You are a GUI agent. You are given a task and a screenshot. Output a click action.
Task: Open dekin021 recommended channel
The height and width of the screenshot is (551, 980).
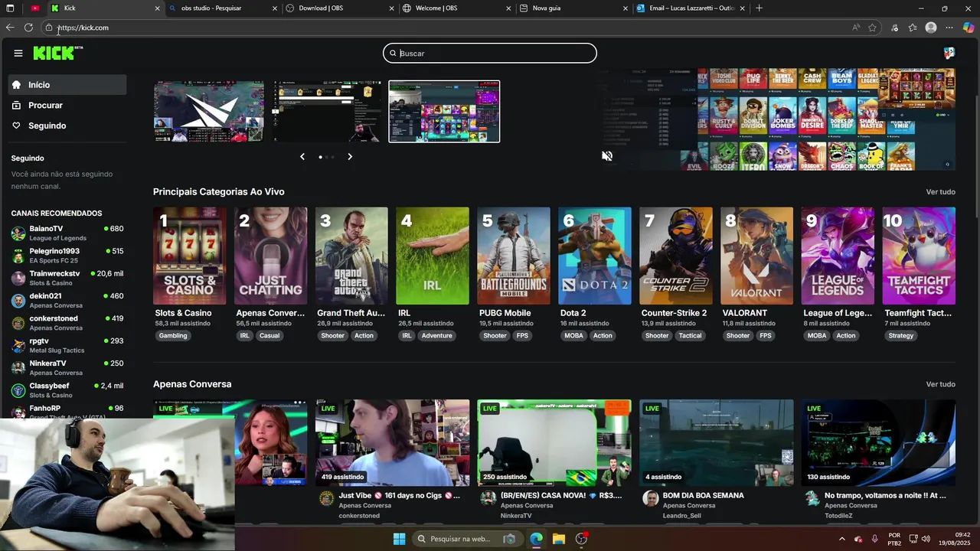(67, 301)
